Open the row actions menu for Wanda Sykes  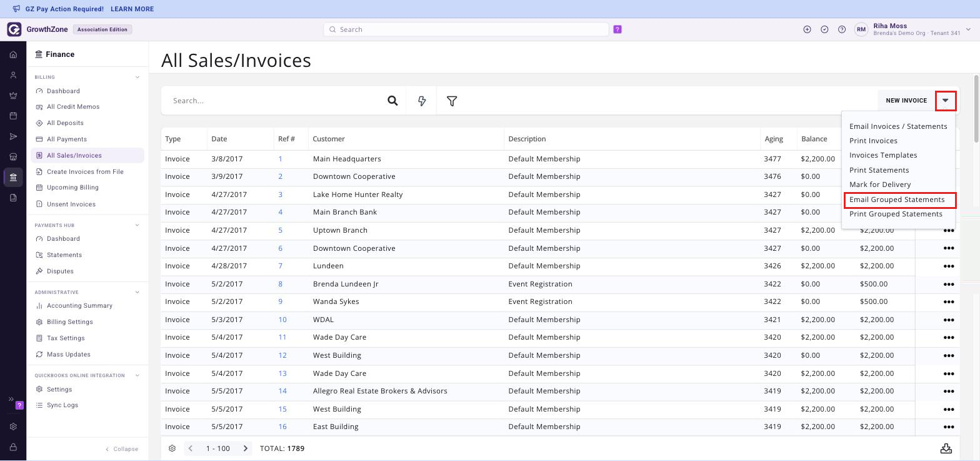tap(948, 301)
